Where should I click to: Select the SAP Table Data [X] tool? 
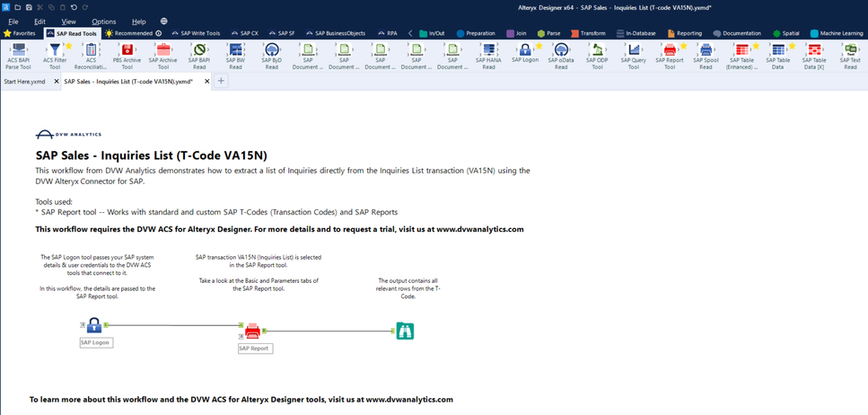click(x=814, y=56)
